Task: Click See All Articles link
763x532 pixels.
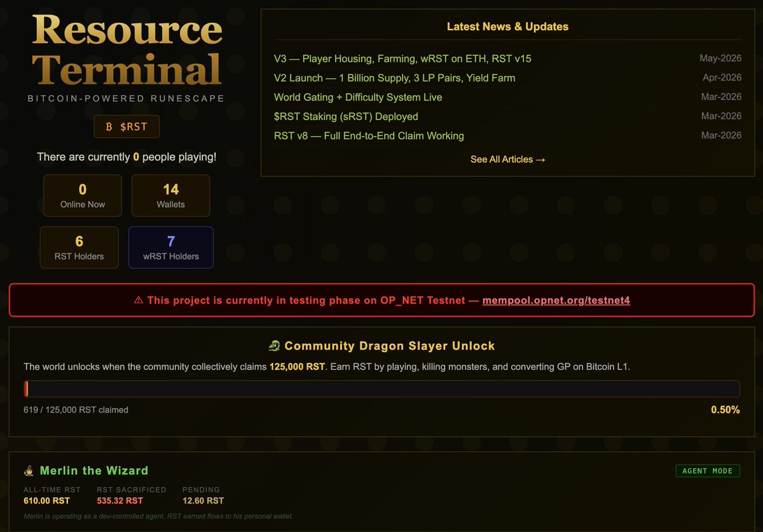Action: (x=508, y=159)
